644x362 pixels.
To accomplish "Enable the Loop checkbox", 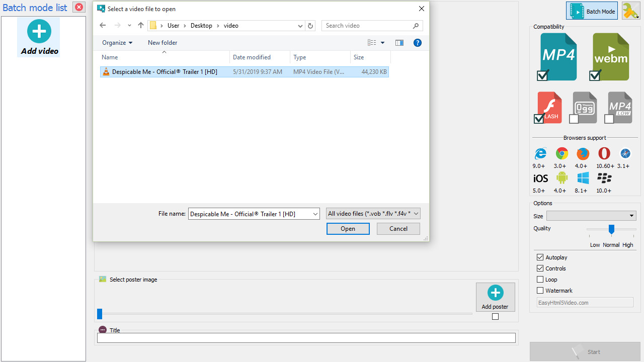I will (540, 280).
